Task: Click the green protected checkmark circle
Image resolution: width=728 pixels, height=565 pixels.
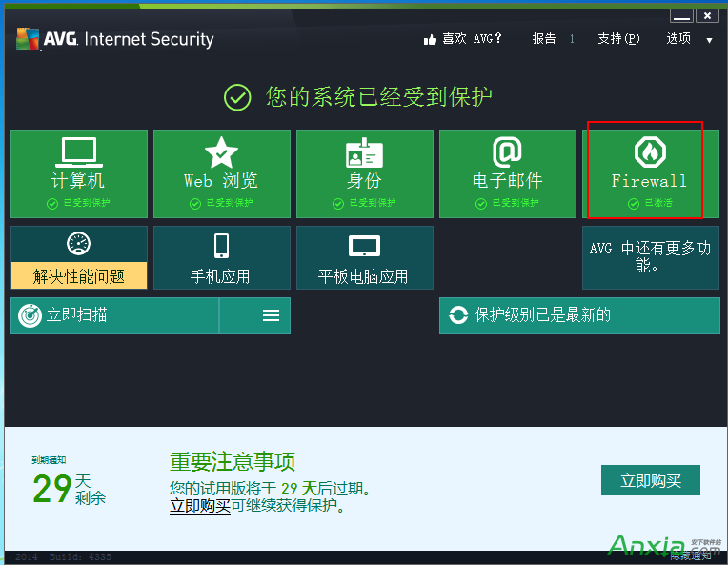Action: 237,97
